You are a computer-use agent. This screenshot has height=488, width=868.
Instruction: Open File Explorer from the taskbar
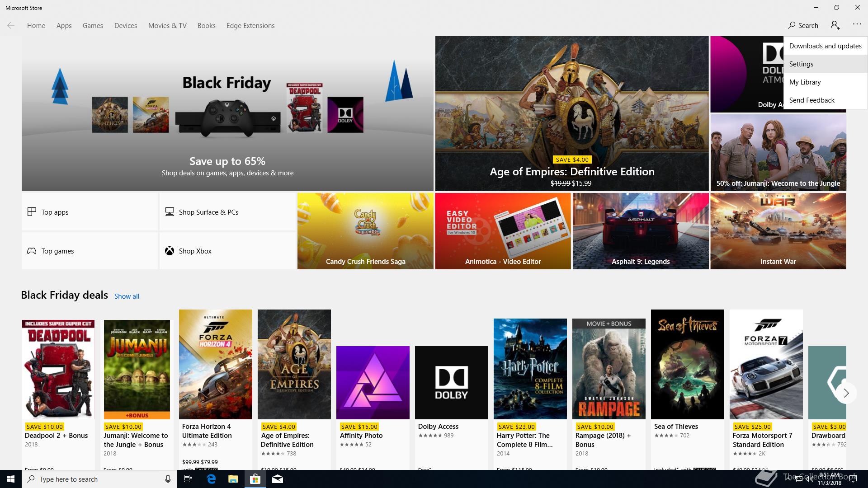(233, 479)
